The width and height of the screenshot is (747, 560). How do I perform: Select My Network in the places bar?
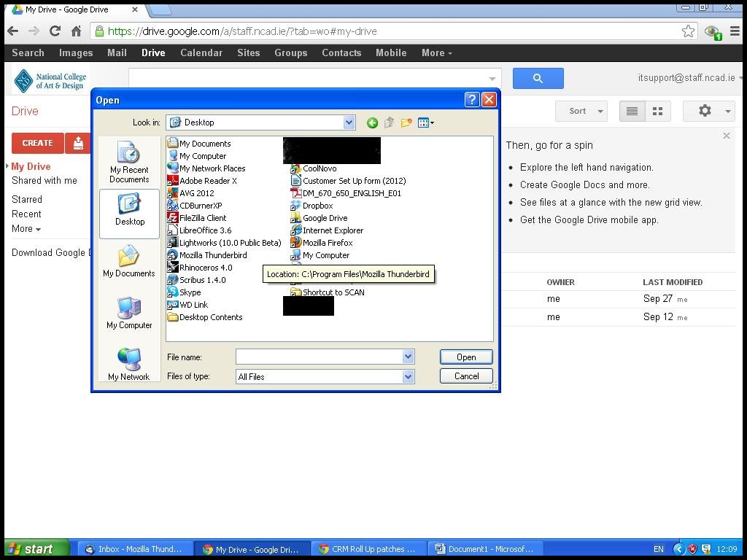[x=129, y=365]
